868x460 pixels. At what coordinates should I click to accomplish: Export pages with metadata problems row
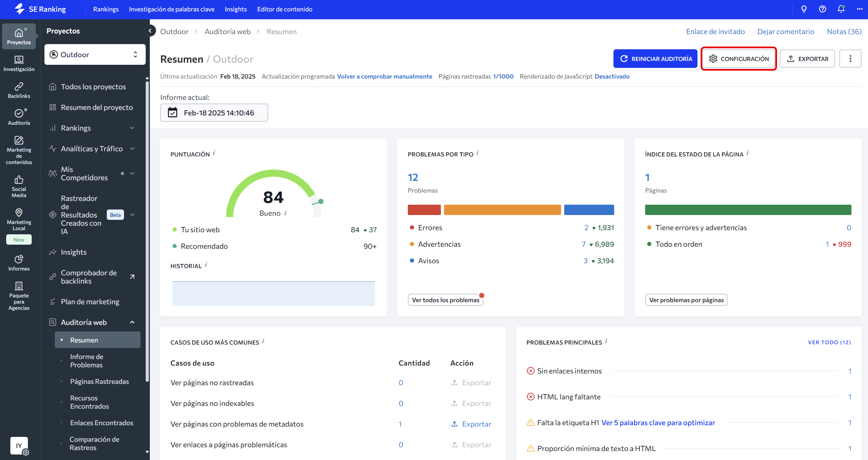point(471,424)
